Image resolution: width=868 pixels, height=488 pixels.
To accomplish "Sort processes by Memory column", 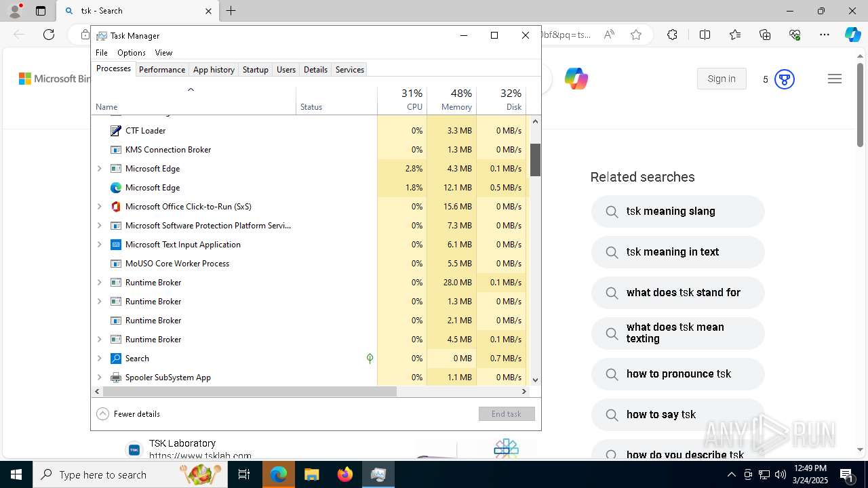I will [x=452, y=100].
